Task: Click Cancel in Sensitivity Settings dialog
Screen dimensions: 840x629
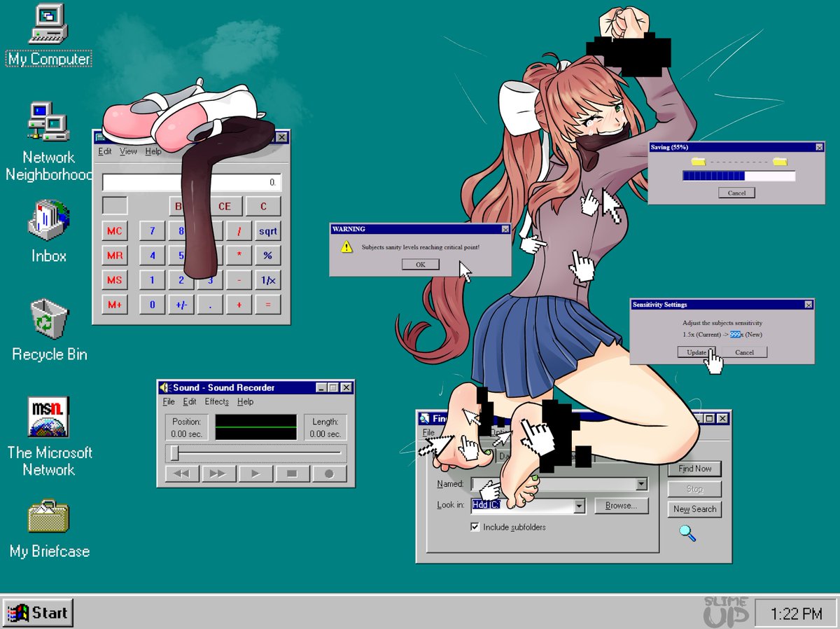Action: coord(744,352)
